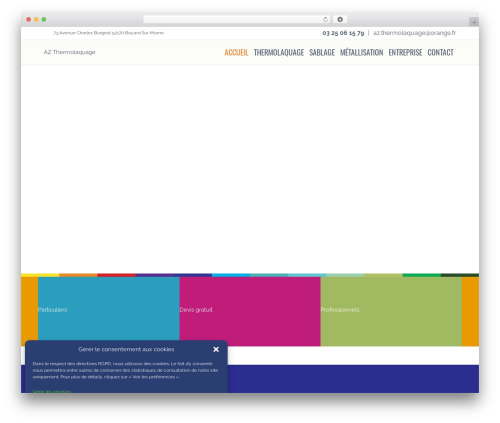Open the Entreprise menu item

(405, 52)
